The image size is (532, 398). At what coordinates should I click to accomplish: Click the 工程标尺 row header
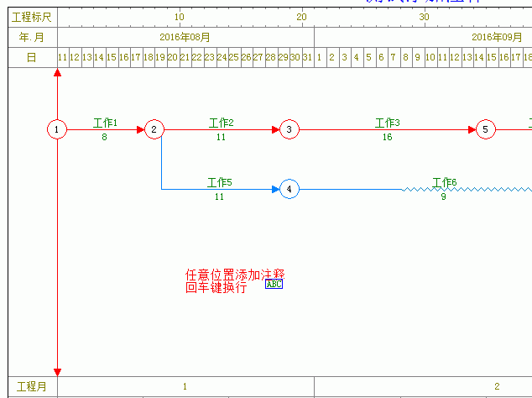click(x=33, y=17)
